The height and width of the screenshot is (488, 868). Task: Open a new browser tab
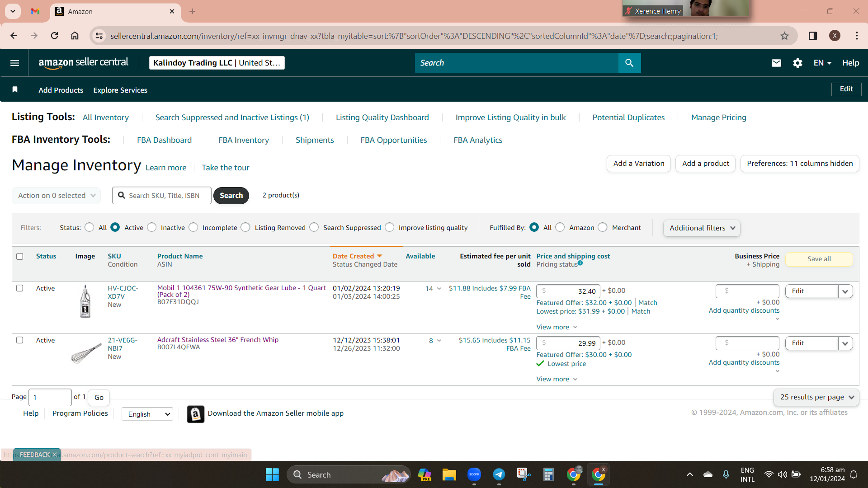[x=192, y=11]
